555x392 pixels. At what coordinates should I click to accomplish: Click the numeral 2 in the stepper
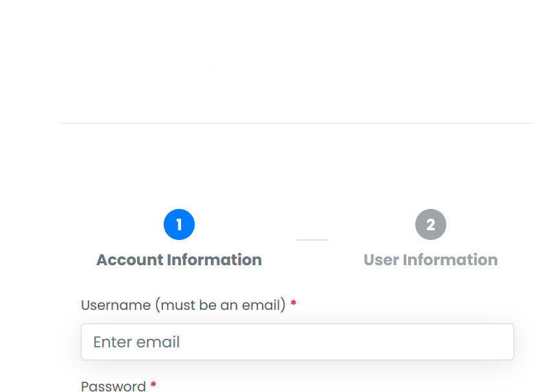[431, 224]
